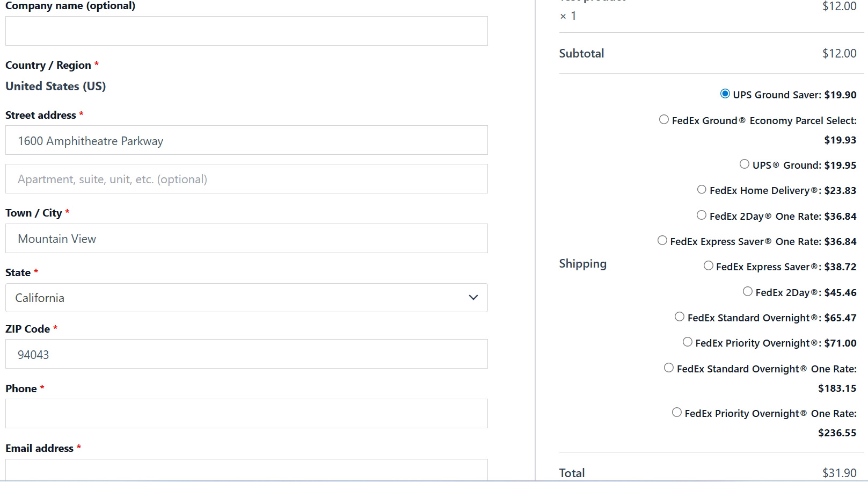Select FedEx Standard Overnight $65.47 option
The height and width of the screenshot is (482, 868).
tap(680, 317)
